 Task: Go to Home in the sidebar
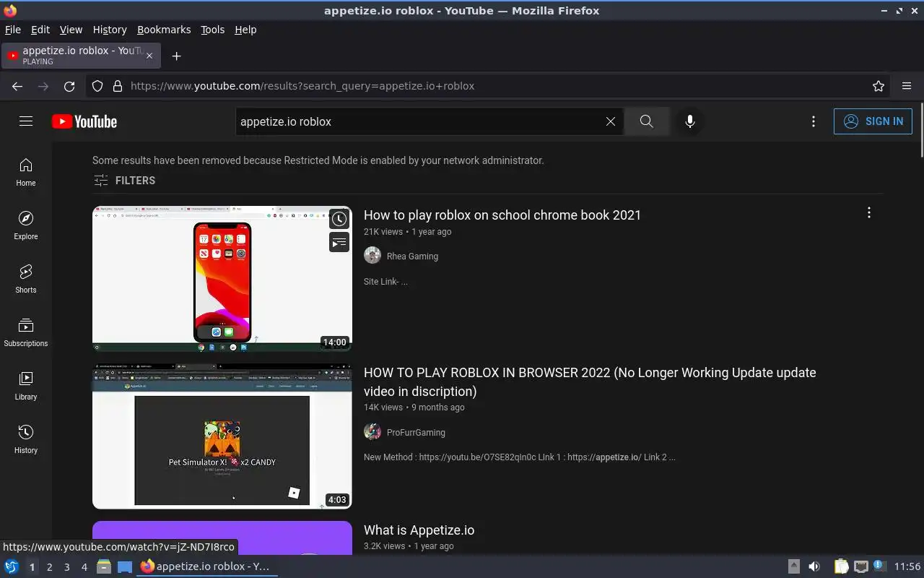click(x=26, y=173)
